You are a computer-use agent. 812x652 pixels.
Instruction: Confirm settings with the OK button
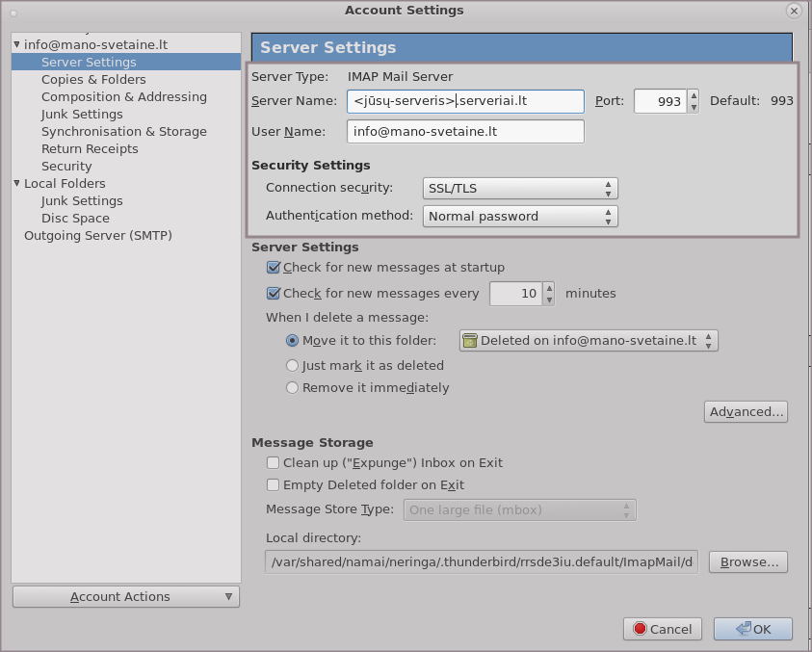coord(753,629)
